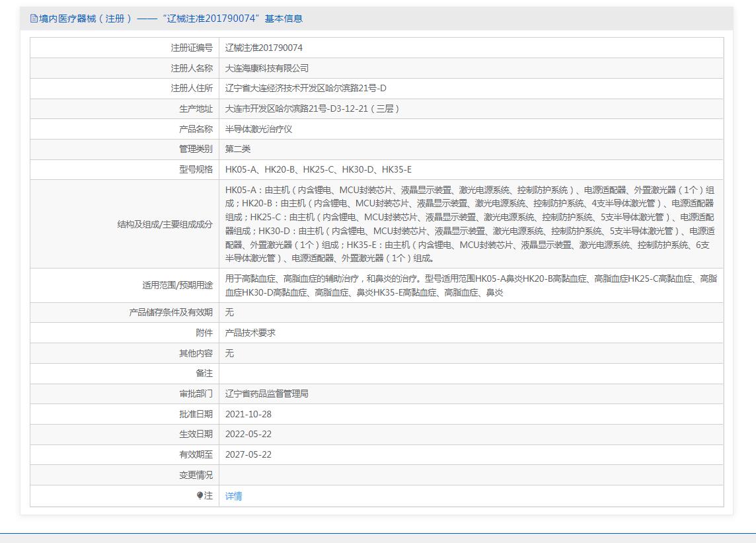
Task: Click the 结构及组成/主要组成成分 label
Action: 165,224
